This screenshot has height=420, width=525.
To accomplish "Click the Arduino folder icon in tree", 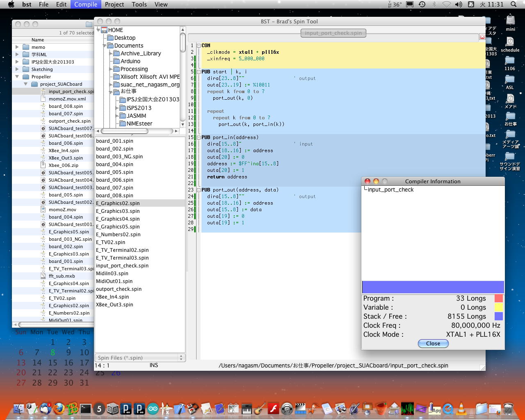I will tap(116, 61).
